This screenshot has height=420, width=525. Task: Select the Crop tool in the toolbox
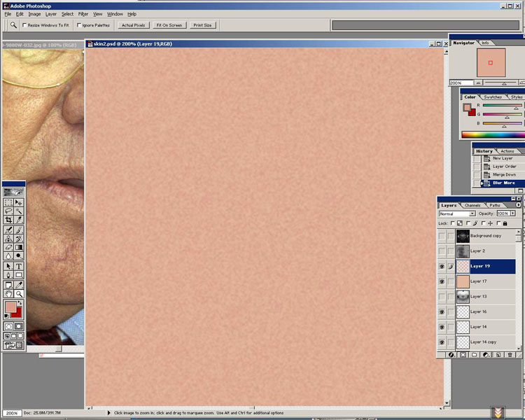(8, 219)
